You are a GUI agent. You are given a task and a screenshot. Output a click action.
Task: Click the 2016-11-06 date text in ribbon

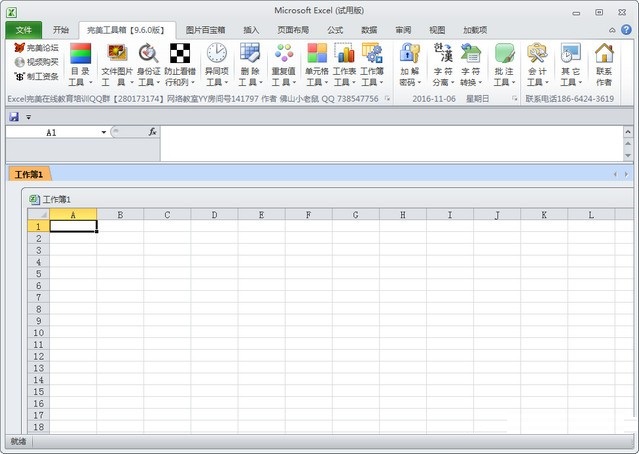coord(434,99)
